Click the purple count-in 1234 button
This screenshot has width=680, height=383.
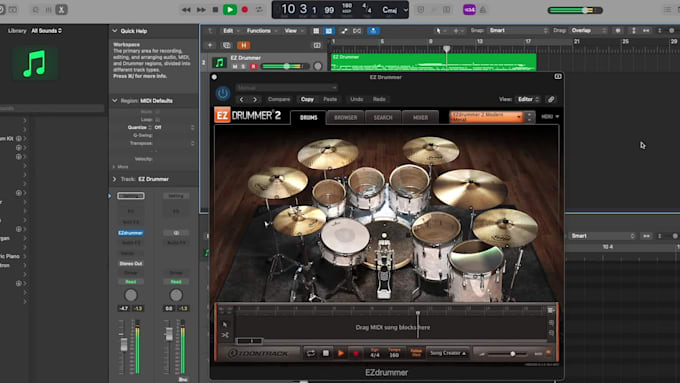click(469, 10)
